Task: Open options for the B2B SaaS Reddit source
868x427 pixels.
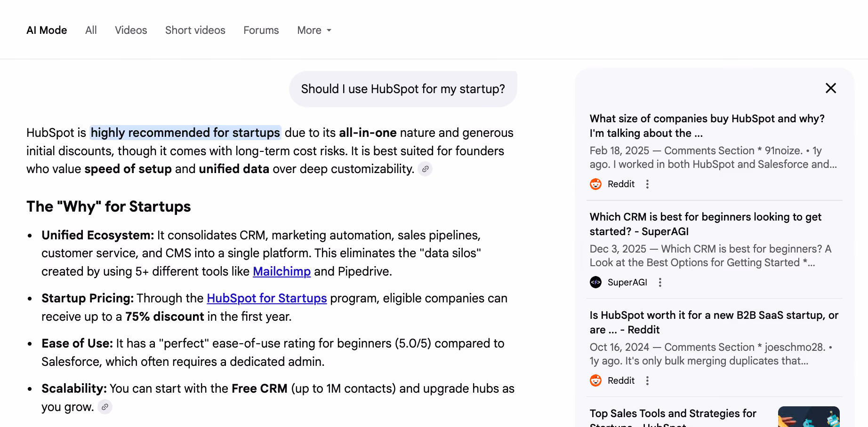Action: tap(647, 380)
